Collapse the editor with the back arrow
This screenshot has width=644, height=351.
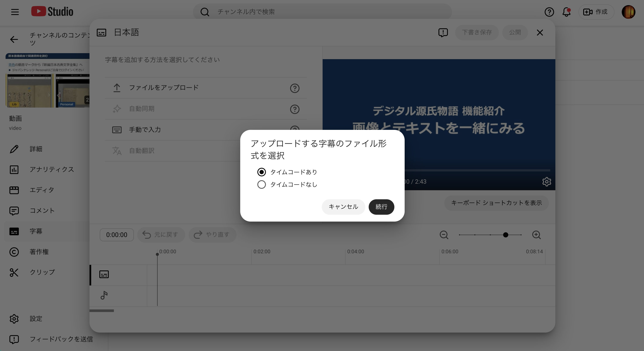[x=14, y=39]
